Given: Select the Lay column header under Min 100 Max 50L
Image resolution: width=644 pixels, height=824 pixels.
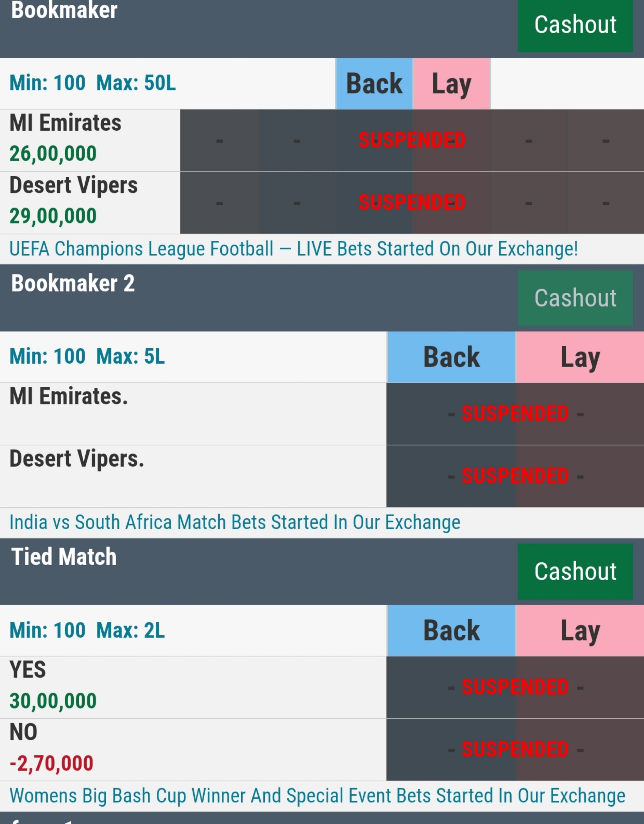Looking at the screenshot, I should pyautogui.click(x=451, y=83).
